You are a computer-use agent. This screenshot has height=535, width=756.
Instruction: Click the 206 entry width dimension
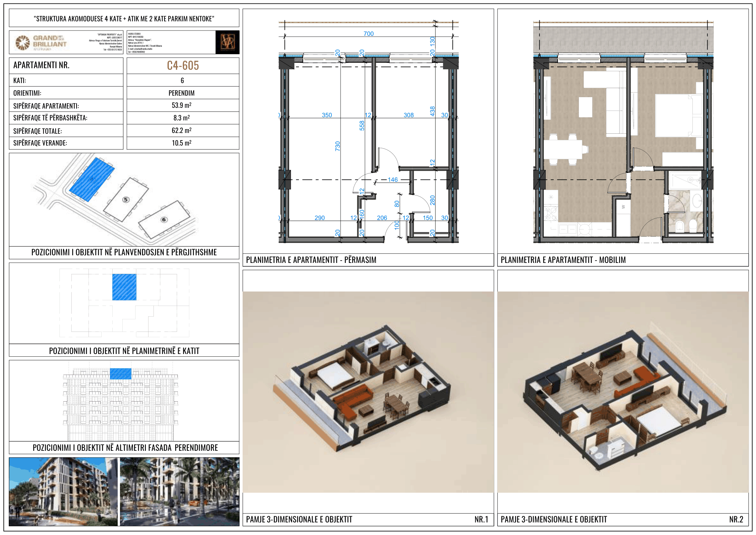382,218
